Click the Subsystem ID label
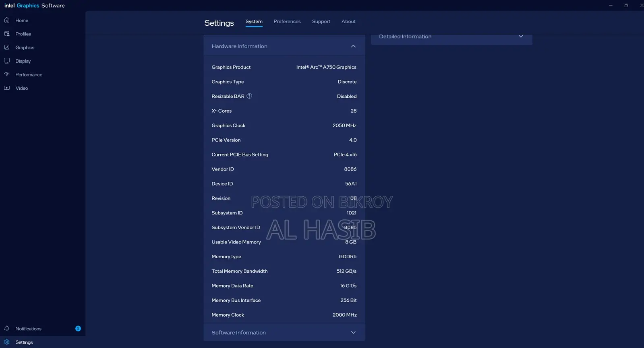This screenshot has width=644, height=348. (227, 213)
